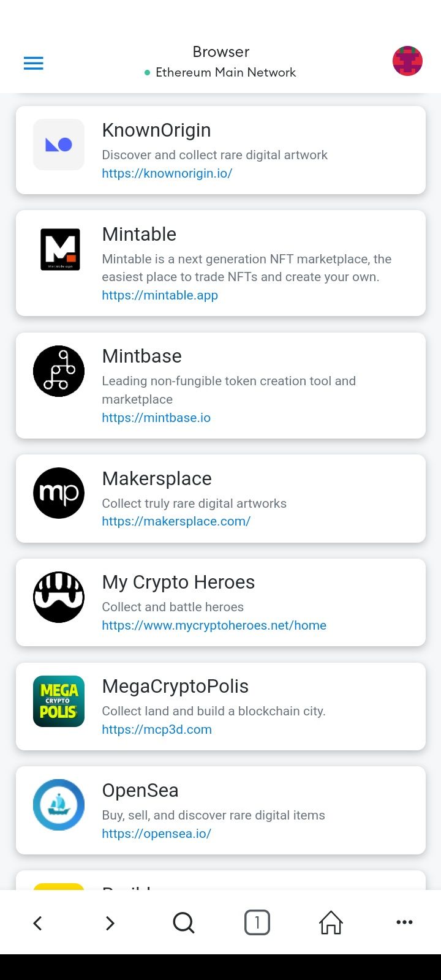Tap the OpenSea ship logo

(59, 805)
